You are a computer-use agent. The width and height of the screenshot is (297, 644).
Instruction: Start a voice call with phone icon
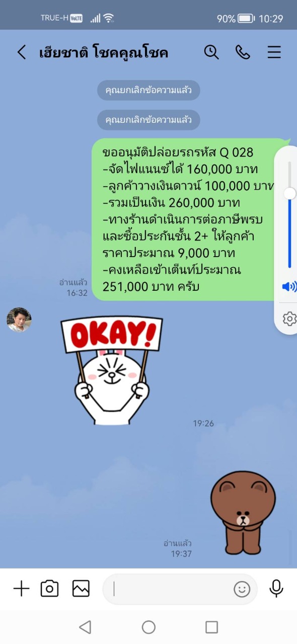pyautogui.click(x=243, y=52)
